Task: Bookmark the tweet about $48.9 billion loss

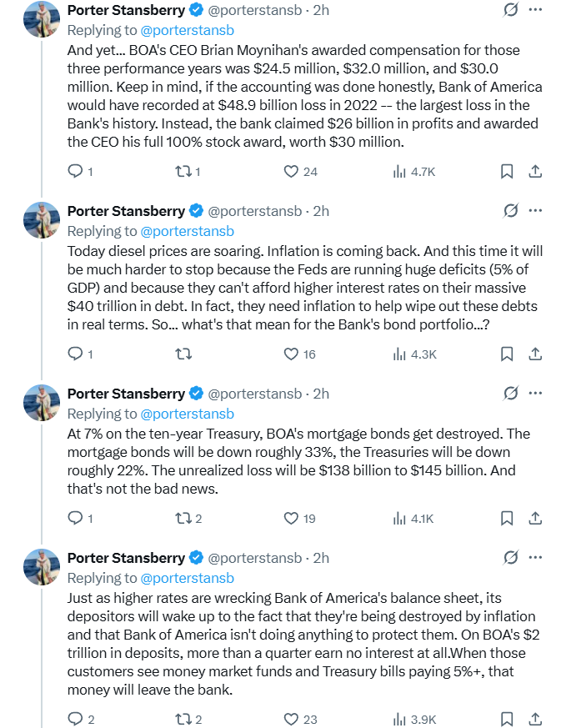Action: (506, 172)
